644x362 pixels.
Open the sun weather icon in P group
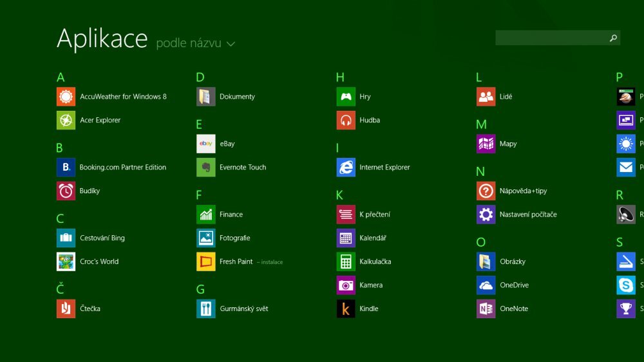[626, 144]
